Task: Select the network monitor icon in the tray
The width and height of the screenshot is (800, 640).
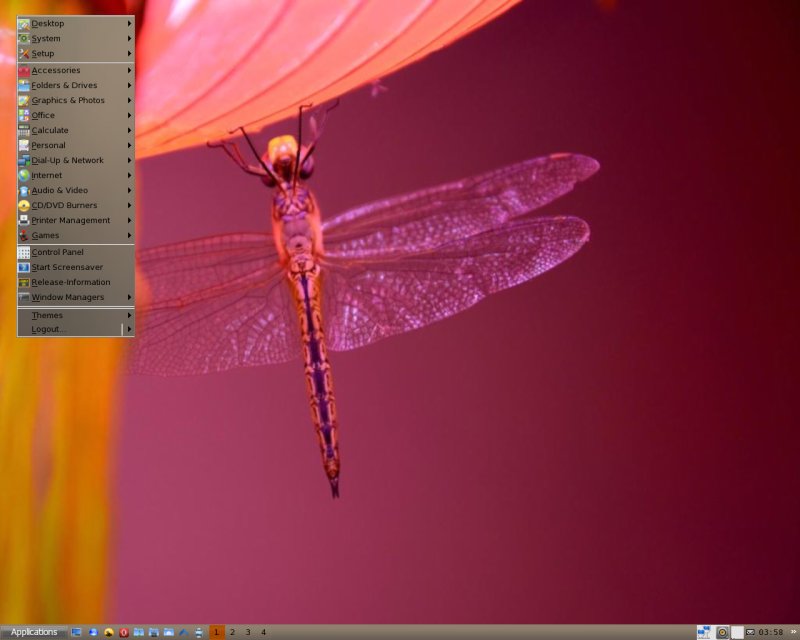Action: pyautogui.click(x=703, y=631)
